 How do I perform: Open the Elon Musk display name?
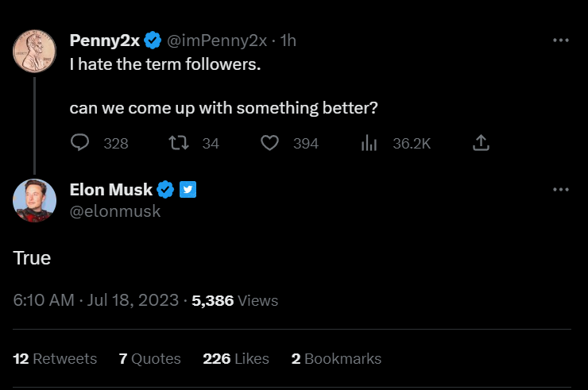click(111, 189)
